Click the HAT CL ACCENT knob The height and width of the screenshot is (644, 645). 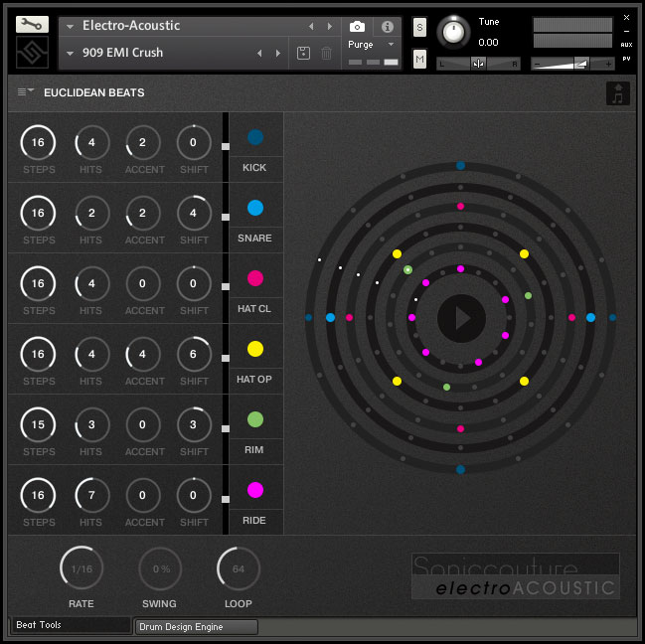click(x=142, y=283)
